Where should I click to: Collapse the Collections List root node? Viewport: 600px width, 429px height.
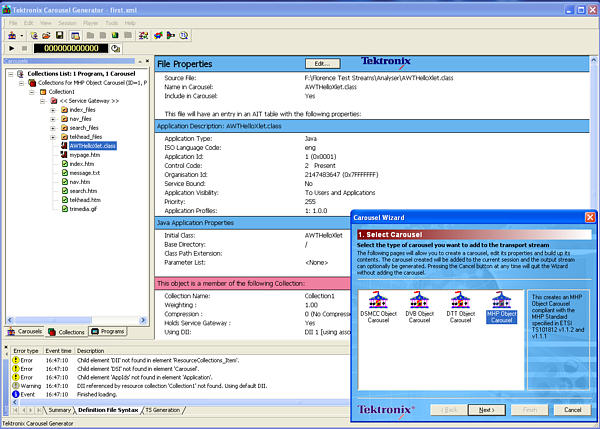point(11,74)
